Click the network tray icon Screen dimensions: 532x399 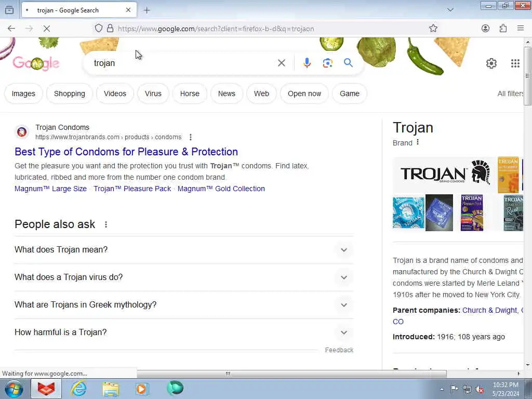(x=467, y=390)
